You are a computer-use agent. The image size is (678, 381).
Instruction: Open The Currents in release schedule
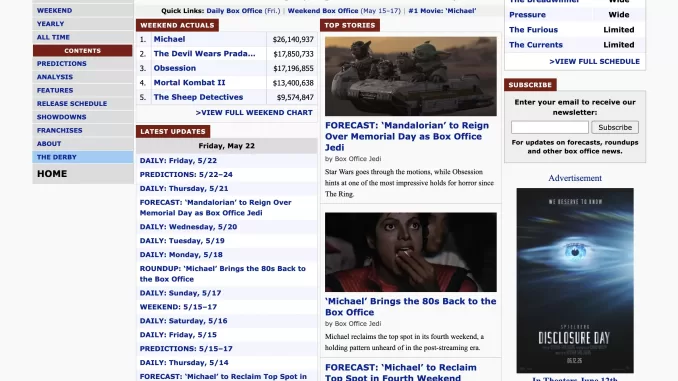click(536, 45)
